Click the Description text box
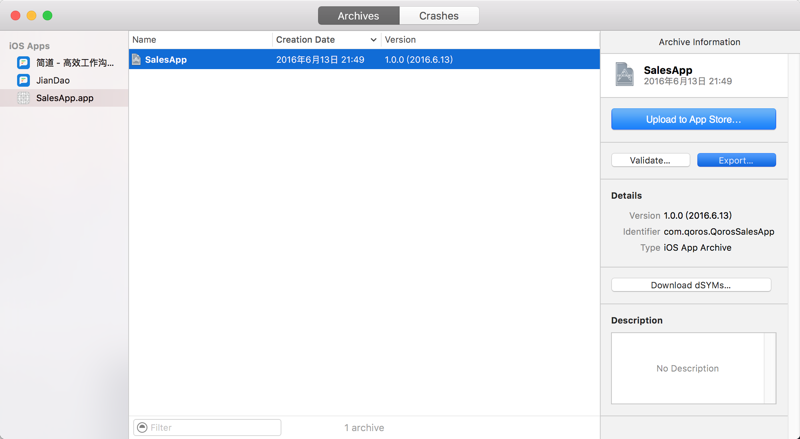This screenshot has height=439, width=800. [688, 368]
